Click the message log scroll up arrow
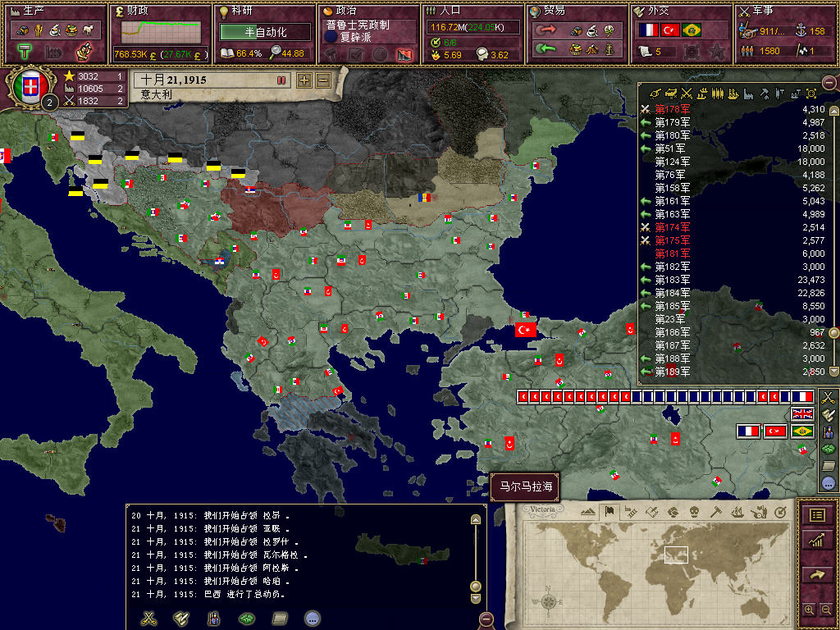The height and width of the screenshot is (630, 840). pyautogui.click(x=475, y=519)
